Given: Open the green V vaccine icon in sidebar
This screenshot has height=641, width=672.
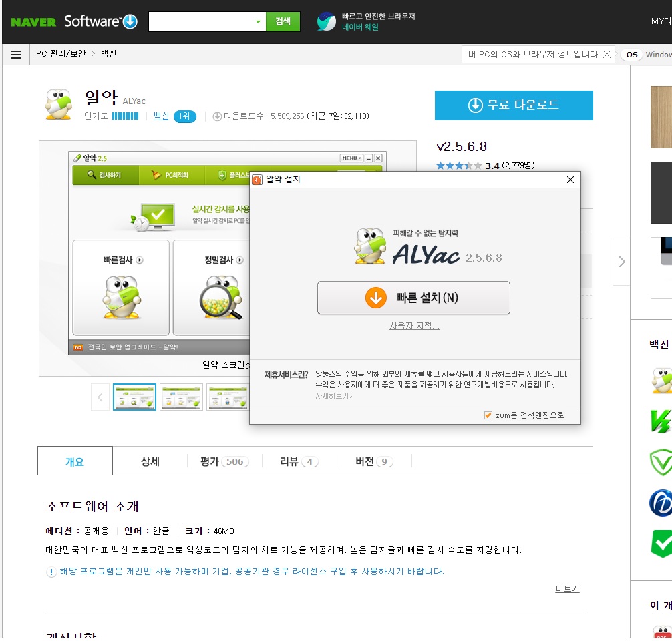Looking at the screenshot, I should click(661, 421).
